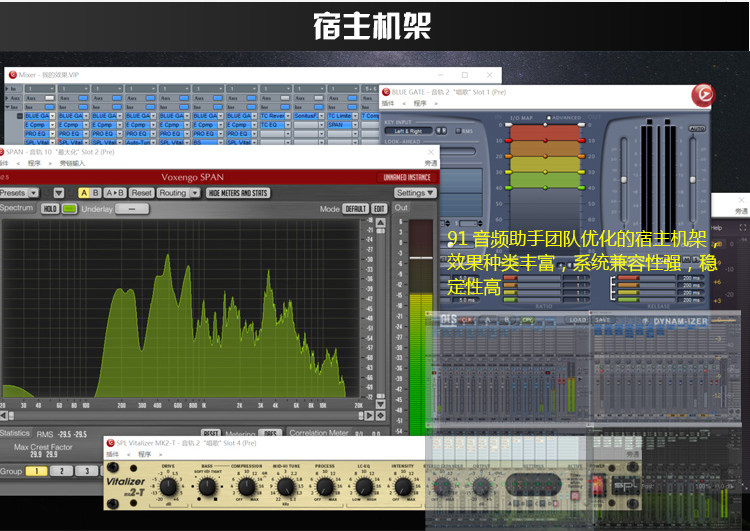Click the Left & Right key input field

click(408, 131)
